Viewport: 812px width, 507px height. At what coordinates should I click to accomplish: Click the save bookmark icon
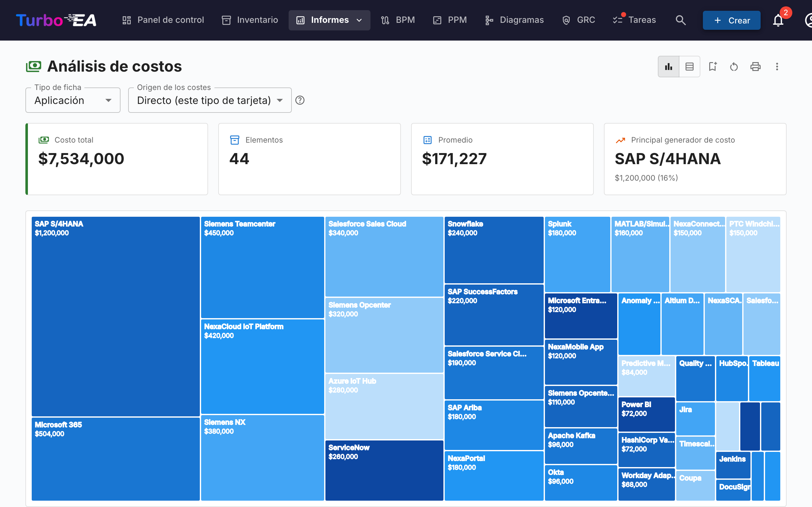[x=712, y=67]
